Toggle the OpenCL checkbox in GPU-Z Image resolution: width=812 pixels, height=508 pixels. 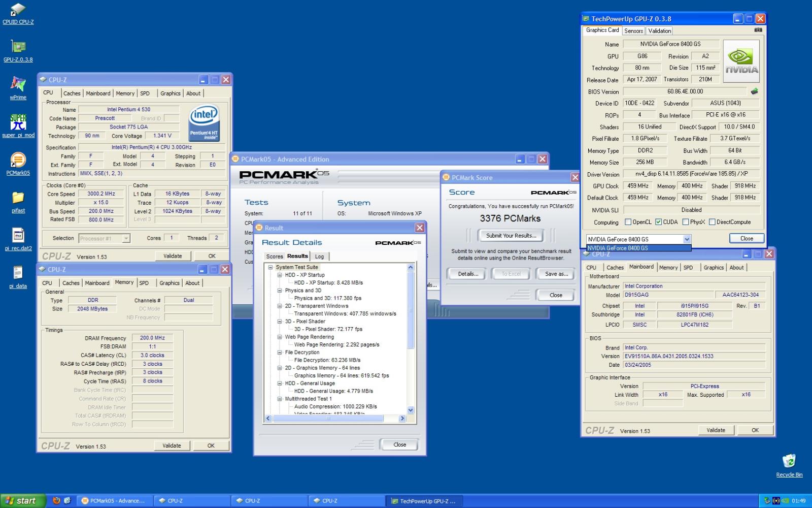[x=628, y=222]
